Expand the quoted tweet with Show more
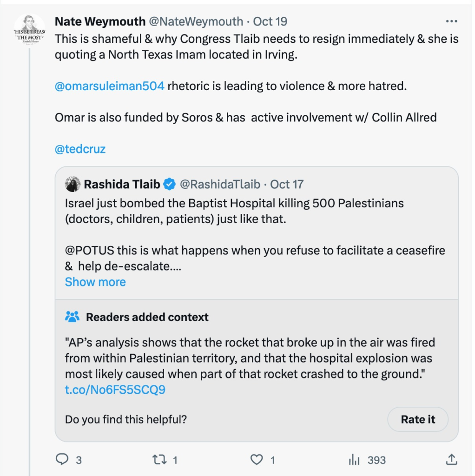The image size is (475, 476). coord(95,282)
